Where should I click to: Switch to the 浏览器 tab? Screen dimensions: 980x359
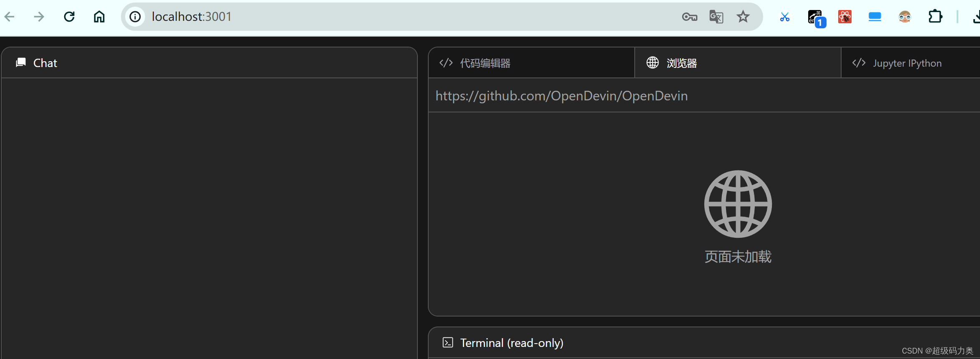coord(738,63)
